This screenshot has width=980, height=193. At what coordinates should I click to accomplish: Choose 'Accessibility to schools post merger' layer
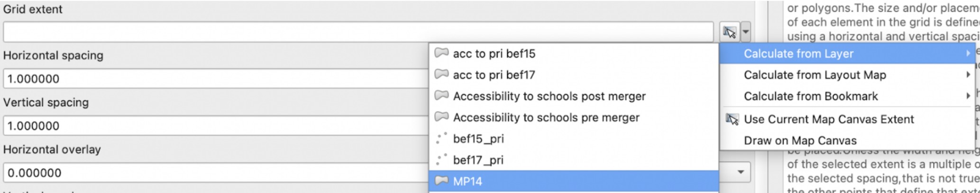(549, 96)
